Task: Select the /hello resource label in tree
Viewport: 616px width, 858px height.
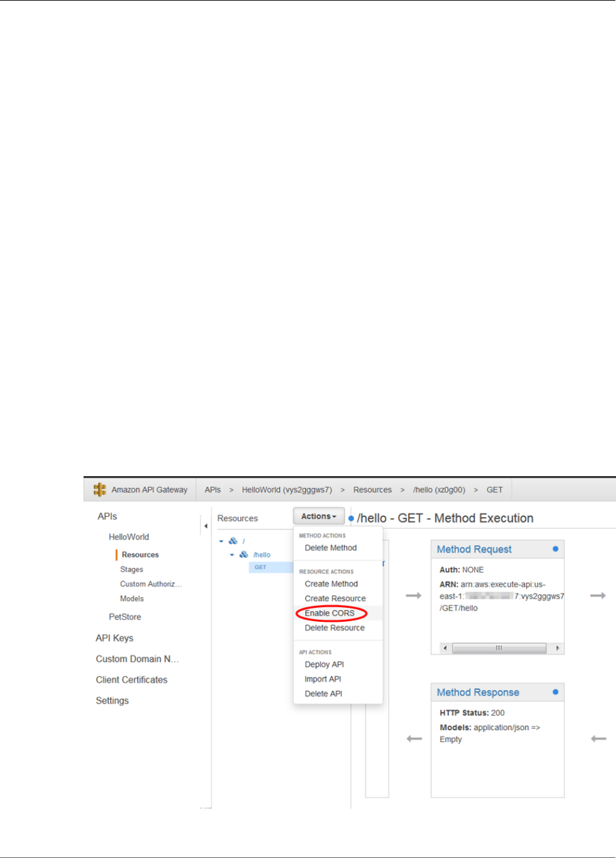Action: pyautogui.click(x=261, y=555)
